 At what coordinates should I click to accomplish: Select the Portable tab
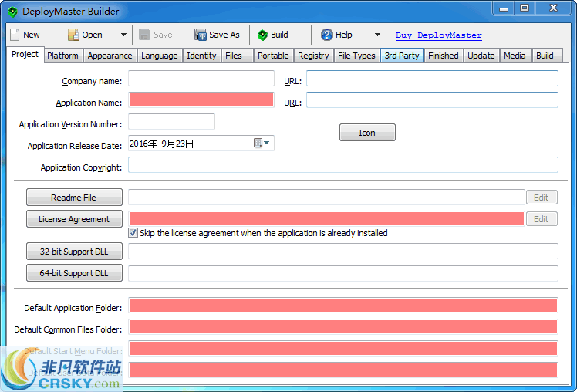click(x=273, y=56)
